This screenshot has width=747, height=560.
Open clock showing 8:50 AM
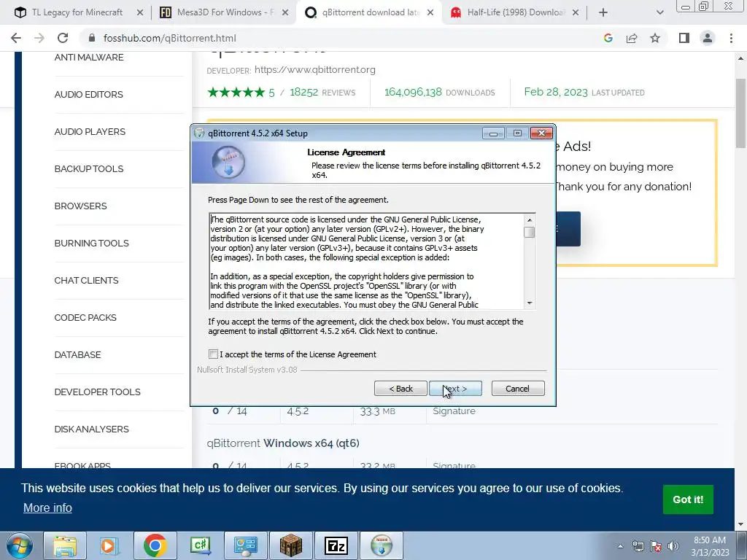(x=710, y=546)
